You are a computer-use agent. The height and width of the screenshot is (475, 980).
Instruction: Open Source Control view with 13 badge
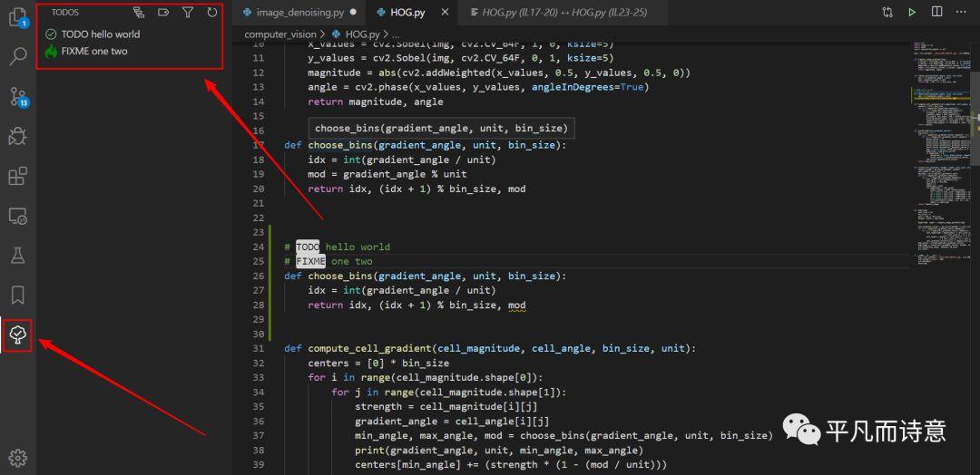pos(17,97)
